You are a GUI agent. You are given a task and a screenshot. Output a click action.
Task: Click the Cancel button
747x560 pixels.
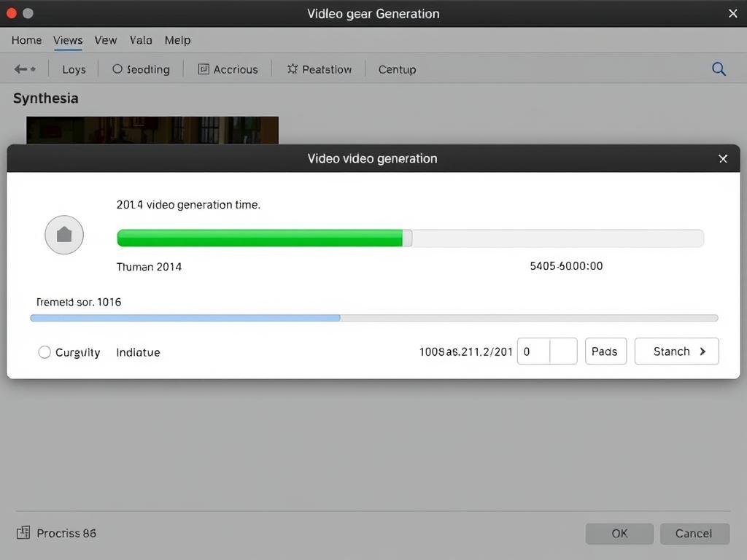(x=694, y=533)
